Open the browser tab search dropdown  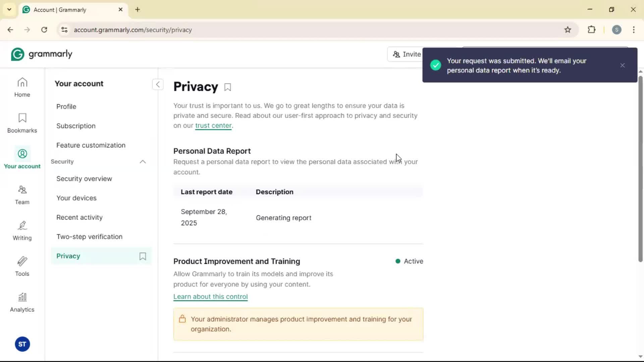tap(9, 9)
